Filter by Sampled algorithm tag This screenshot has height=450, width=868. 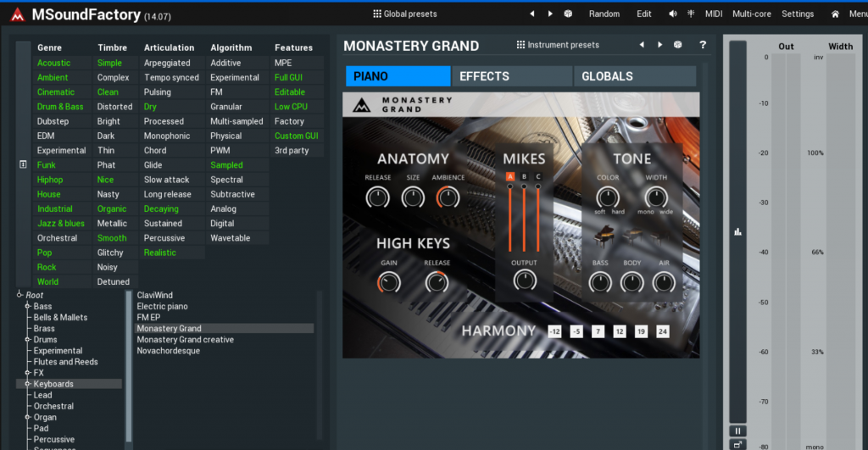[x=226, y=165]
